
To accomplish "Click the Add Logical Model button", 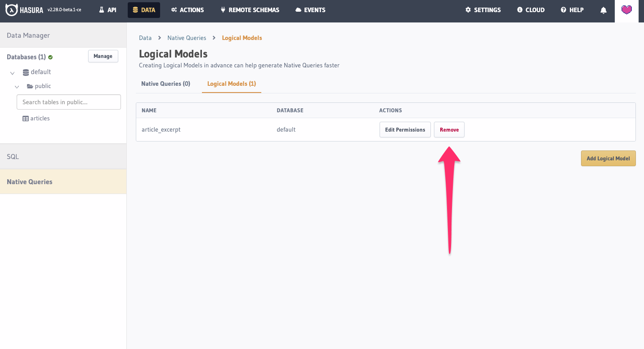I will (x=608, y=159).
